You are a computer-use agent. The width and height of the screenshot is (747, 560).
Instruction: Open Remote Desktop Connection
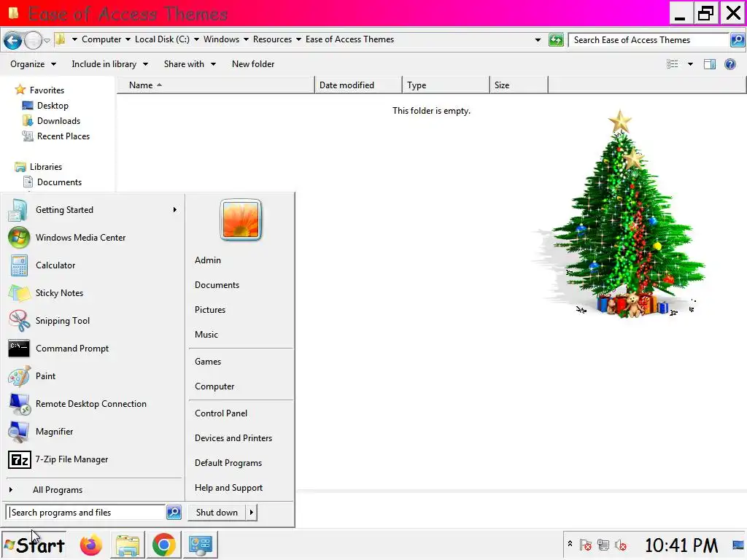click(x=94, y=404)
